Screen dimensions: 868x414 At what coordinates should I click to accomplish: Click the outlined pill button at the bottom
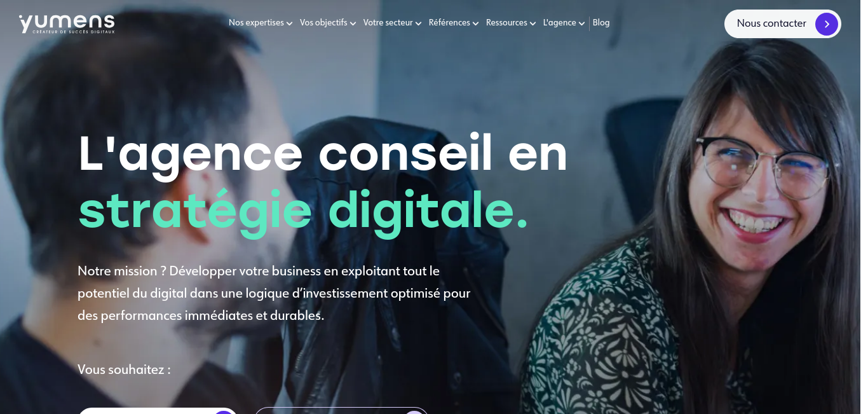(342, 411)
